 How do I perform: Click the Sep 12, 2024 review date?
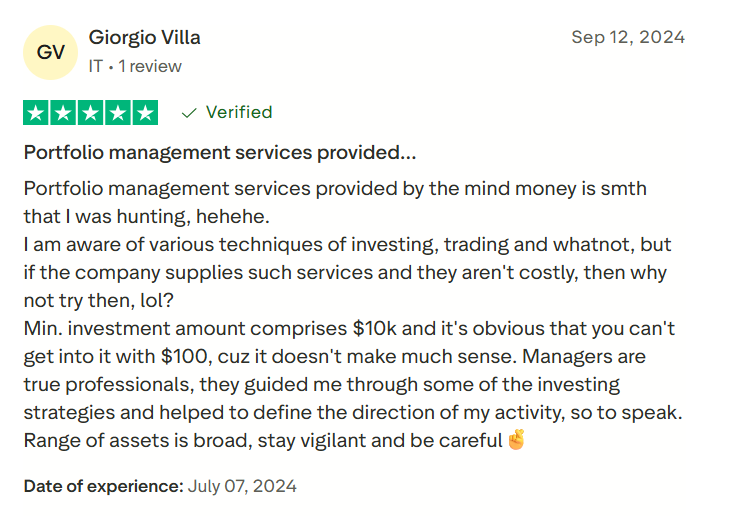628,37
